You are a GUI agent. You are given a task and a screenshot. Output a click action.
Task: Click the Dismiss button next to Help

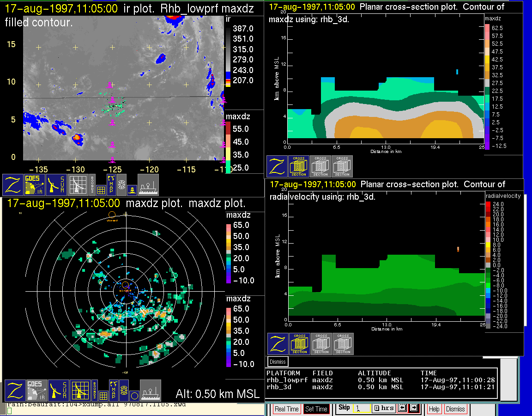(x=455, y=409)
